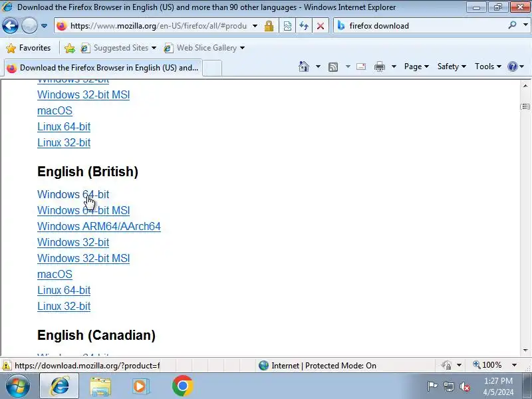Click Linux 64-bit link above English (British)
Viewport: 532px width, 399px height.
(64, 126)
